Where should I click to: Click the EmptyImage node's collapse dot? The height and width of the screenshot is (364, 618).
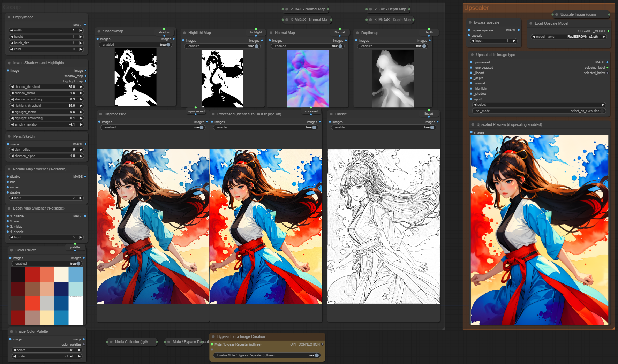coord(9,17)
